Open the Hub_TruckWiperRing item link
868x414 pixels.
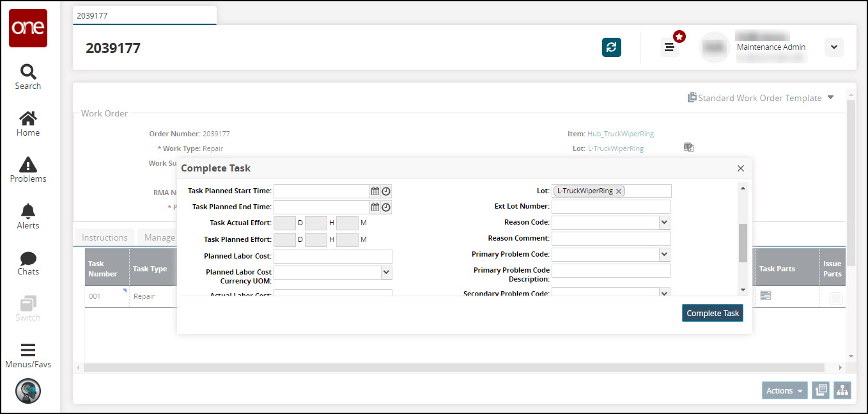620,134
